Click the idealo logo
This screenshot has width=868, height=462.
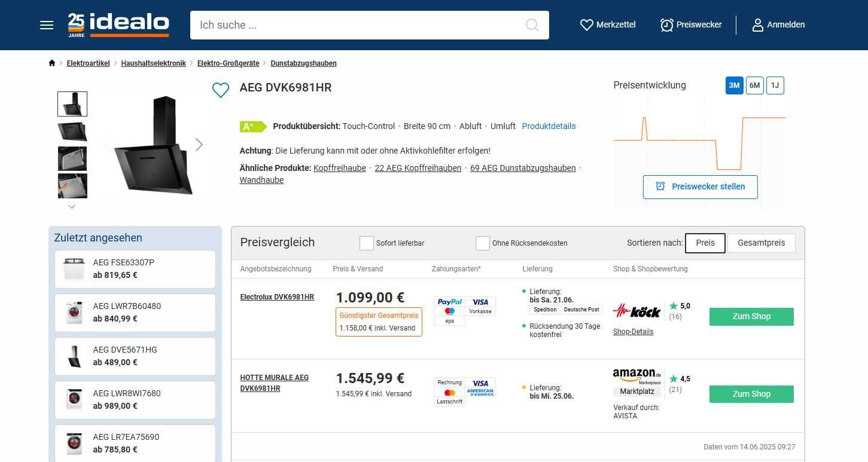tap(118, 25)
